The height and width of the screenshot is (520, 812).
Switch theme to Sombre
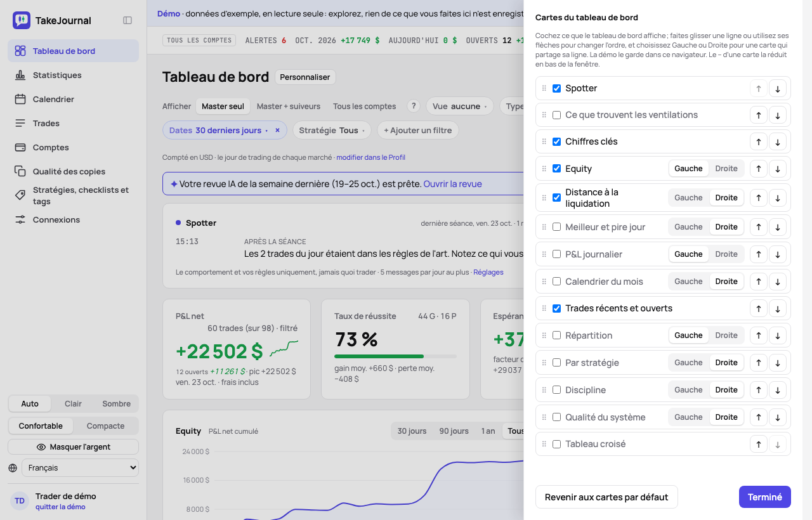pyautogui.click(x=116, y=404)
